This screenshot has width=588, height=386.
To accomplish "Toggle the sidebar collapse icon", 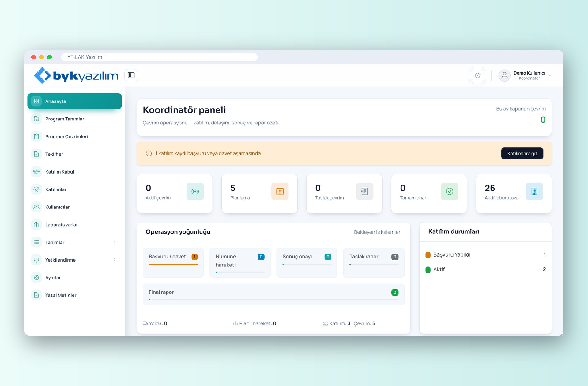I will (131, 75).
